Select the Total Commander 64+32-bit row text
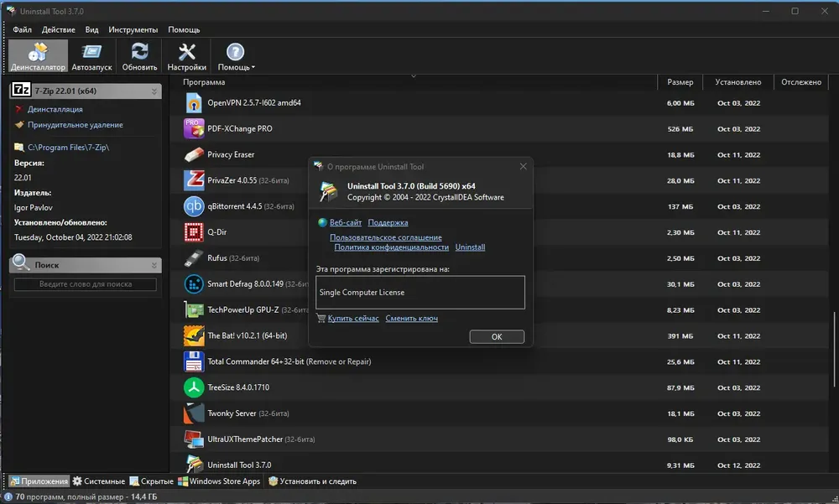This screenshot has width=839, height=504. (x=289, y=361)
